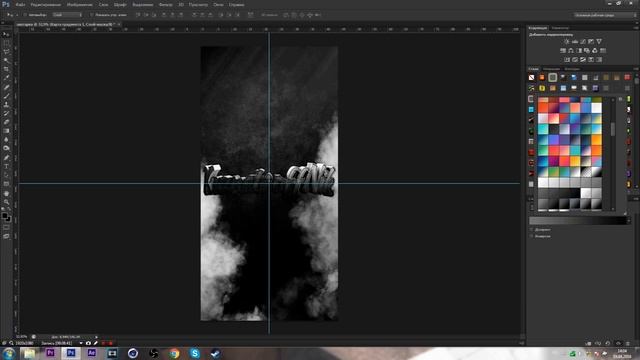Add a Black & White adjustment
Screen dimensions: 640x360
coord(579,51)
